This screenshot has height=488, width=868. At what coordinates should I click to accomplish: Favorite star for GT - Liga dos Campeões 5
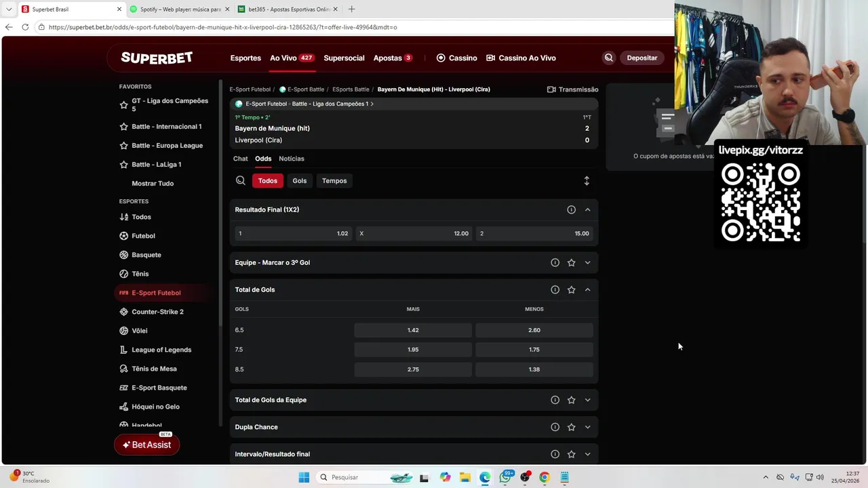(123, 105)
